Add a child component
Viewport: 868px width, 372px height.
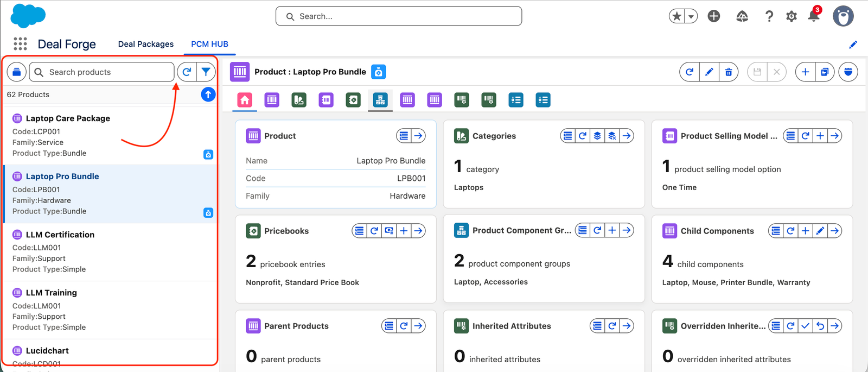click(806, 231)
